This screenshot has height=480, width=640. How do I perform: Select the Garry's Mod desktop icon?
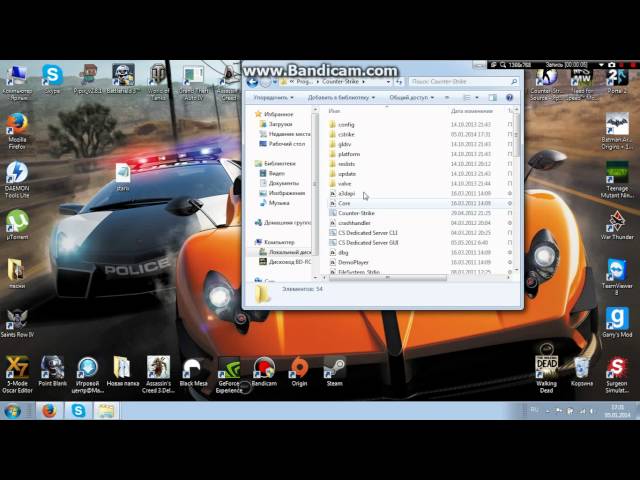(617, 320)
